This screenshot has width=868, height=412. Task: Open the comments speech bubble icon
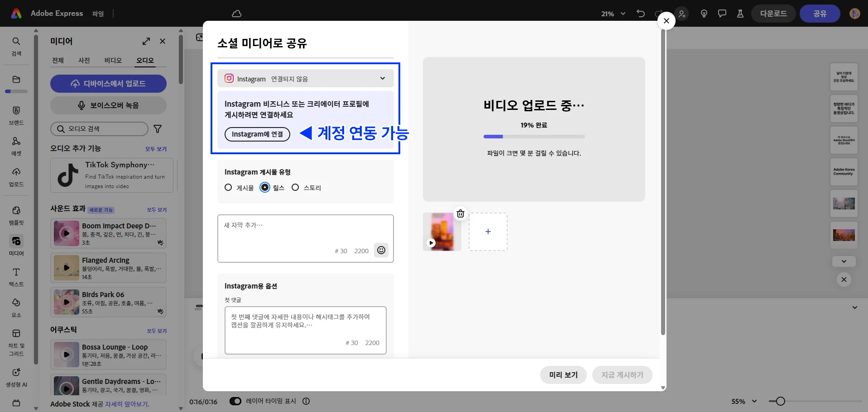[x=722, y=14]
